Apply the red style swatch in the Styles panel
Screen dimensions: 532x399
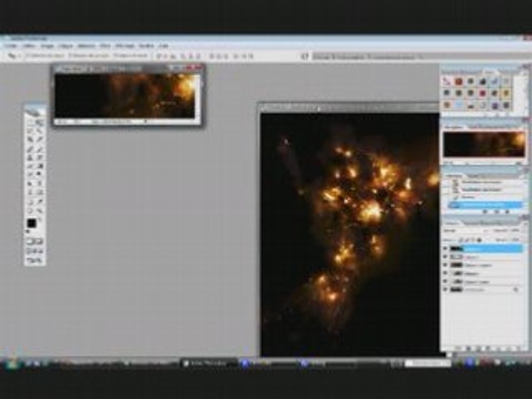pyautogui.click(x=458, y=81)
